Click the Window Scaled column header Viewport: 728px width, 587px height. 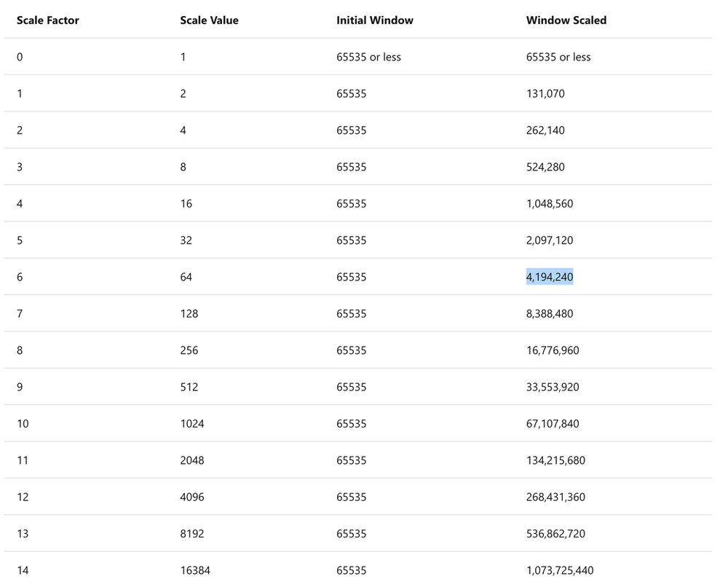tap(566, 20)
